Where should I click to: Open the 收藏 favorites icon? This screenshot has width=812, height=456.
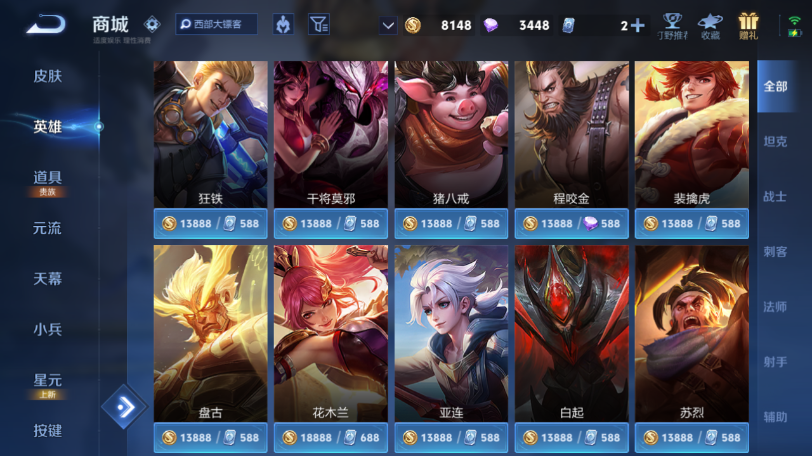pyautogui.click(x=710, y=26)
